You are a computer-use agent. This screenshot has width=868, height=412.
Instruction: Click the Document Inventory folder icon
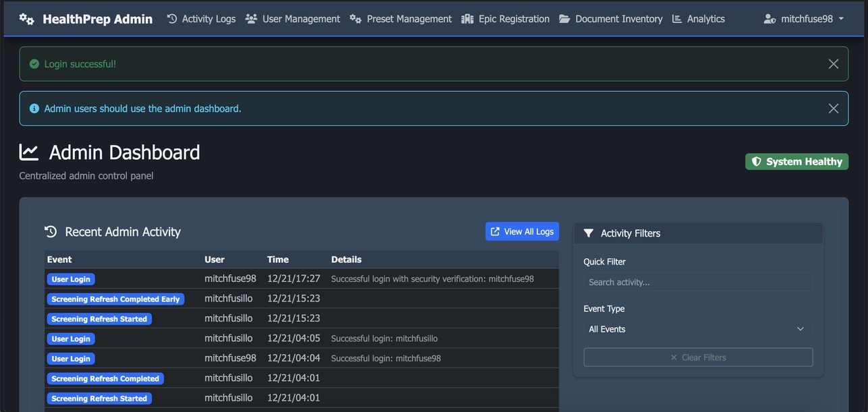pyautogui.click(x=565, y=19)
